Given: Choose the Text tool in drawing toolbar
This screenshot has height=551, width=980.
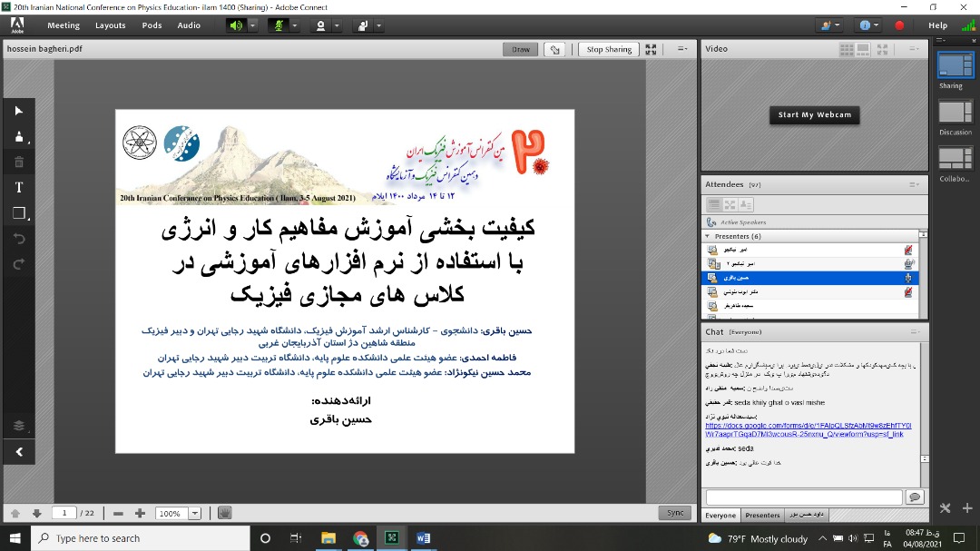Looking at the screenshot, I should (x=19, y=188).
